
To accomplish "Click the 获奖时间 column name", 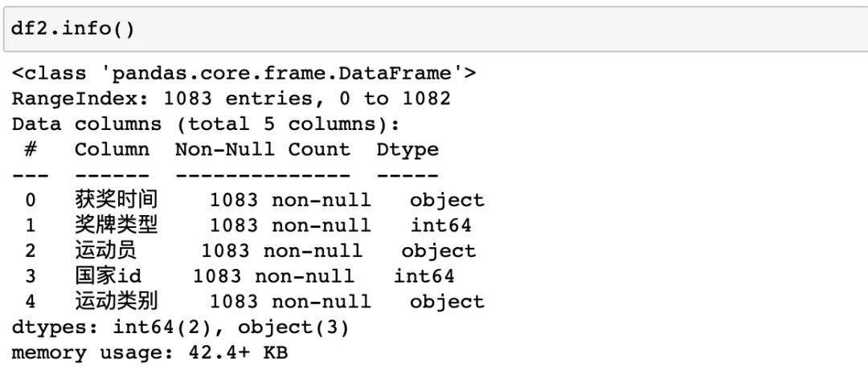I will (x=116, y=201).
